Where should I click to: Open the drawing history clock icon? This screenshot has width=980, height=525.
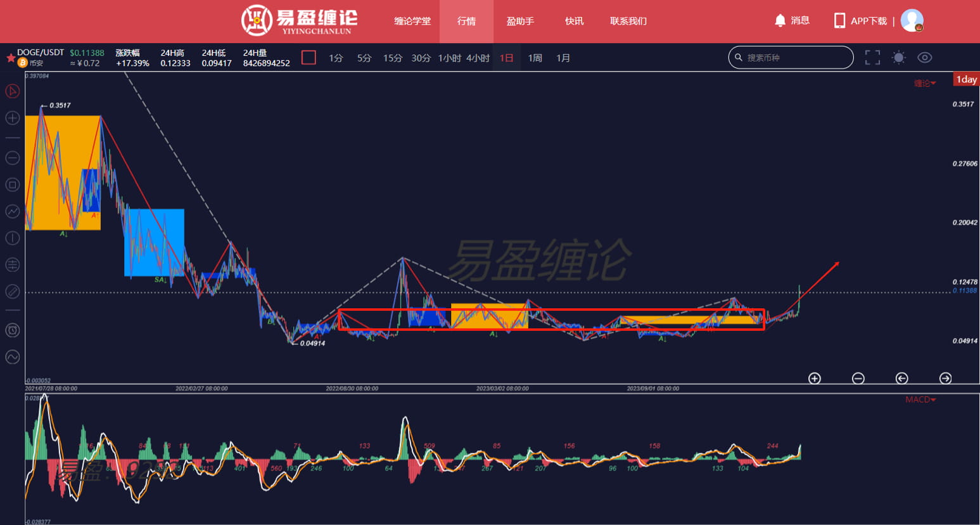(x=12, y=330)
